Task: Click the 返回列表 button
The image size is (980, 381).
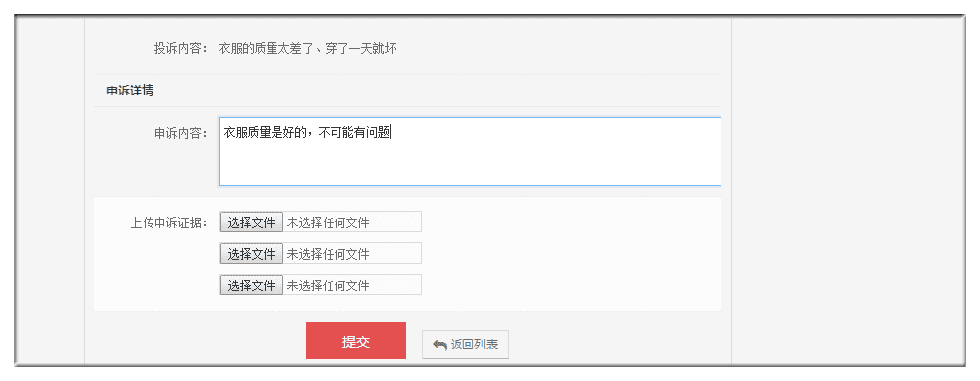Action: click(465, 345)
